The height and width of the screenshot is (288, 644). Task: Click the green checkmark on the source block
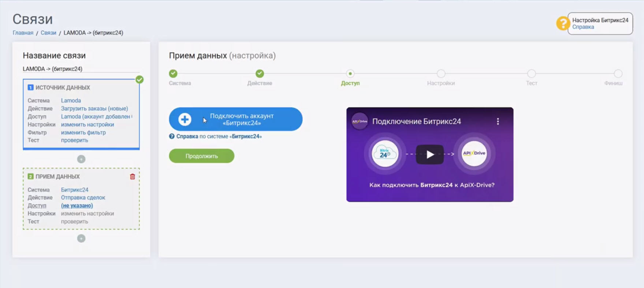(139, 79)
